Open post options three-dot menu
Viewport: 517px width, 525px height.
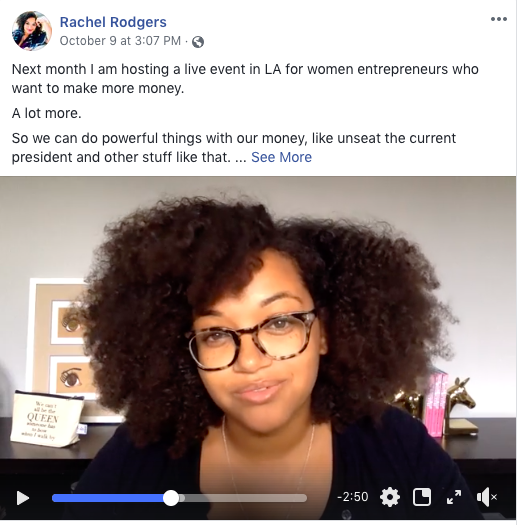click(x=499, y=19)
